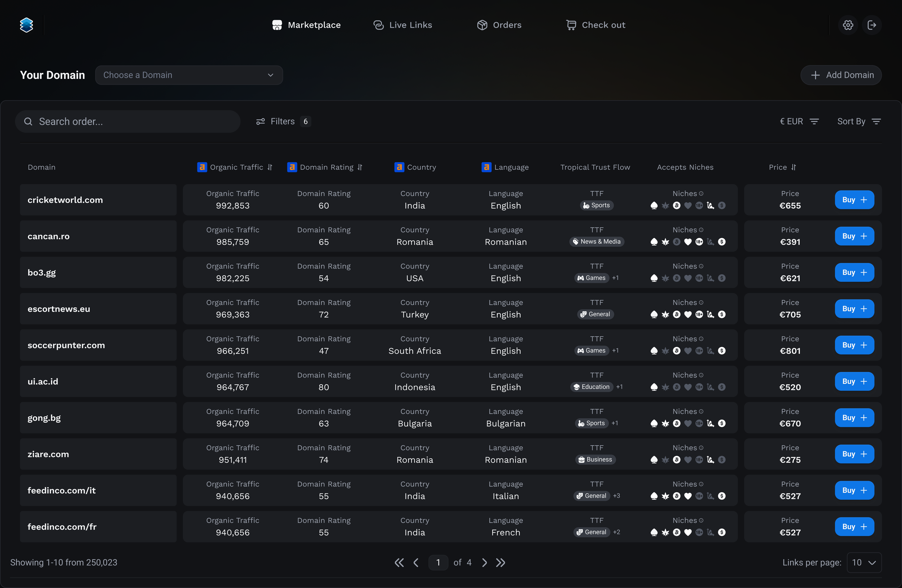The height and width of the screenshot is (588, 902).
Task: Toggle Price column sort order
Action: click(794, 167)
